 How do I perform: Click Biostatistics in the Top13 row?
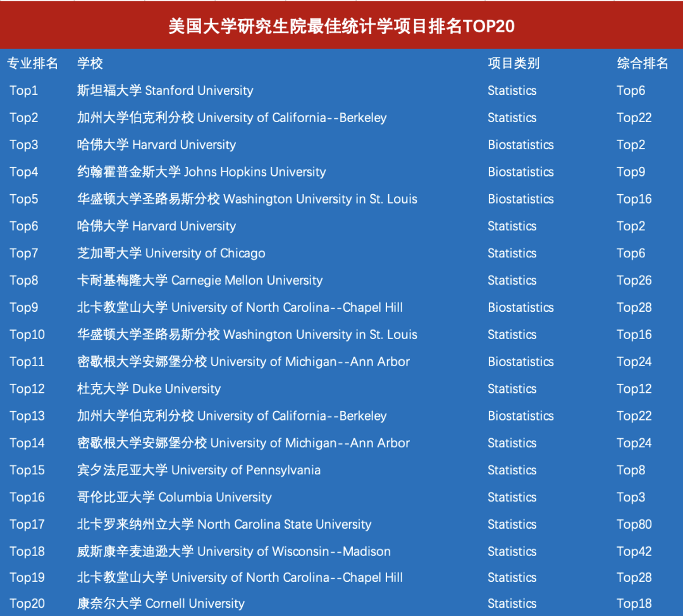[520, 416]
